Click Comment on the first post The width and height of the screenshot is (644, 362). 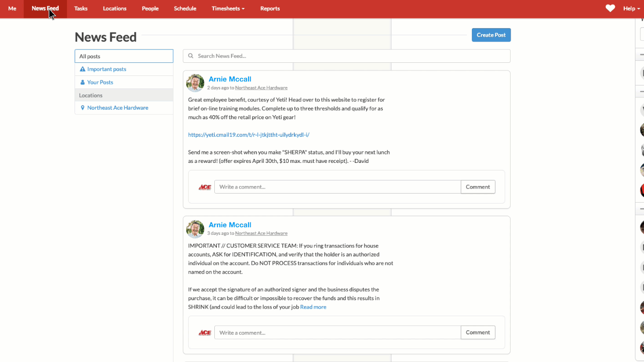coord(477,187)
